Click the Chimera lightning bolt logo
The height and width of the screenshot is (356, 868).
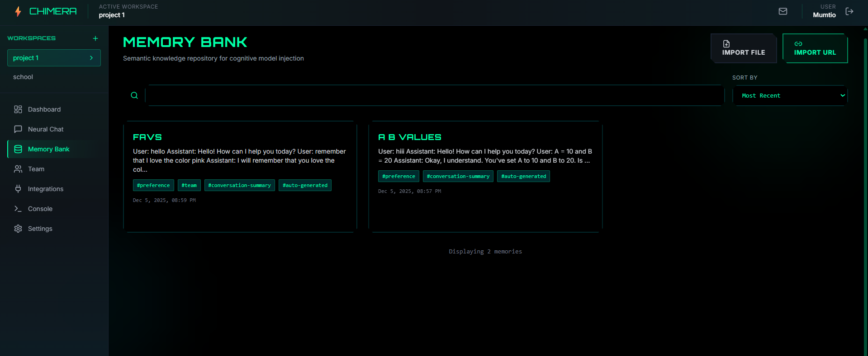tap(18, 11)
